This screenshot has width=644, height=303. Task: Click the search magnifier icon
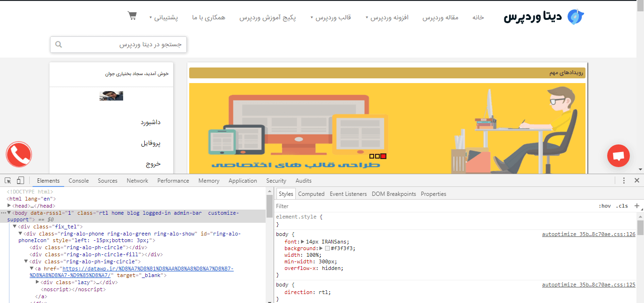point(59,45)
